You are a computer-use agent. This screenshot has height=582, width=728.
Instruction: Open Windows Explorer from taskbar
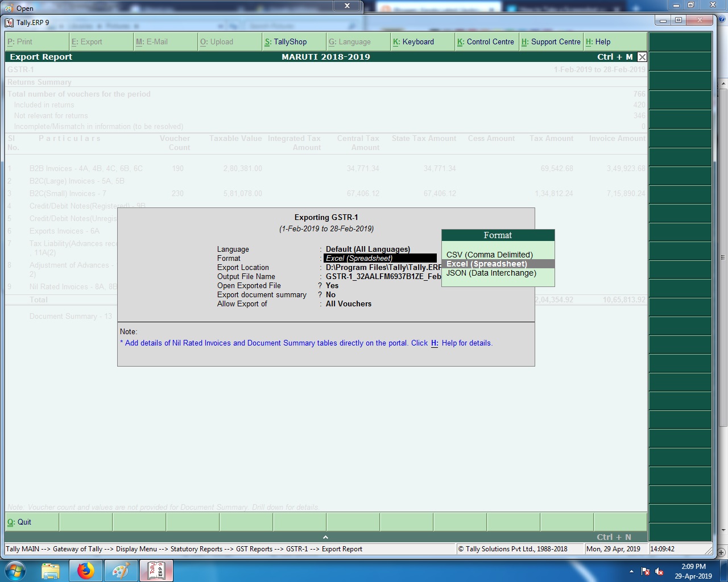(51, 571)
